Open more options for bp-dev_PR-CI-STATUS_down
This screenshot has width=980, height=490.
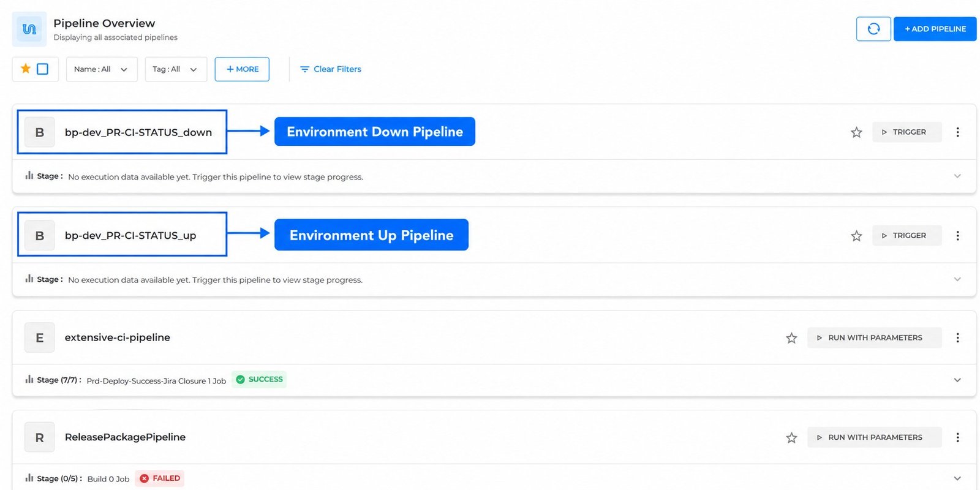coord(958,132)
